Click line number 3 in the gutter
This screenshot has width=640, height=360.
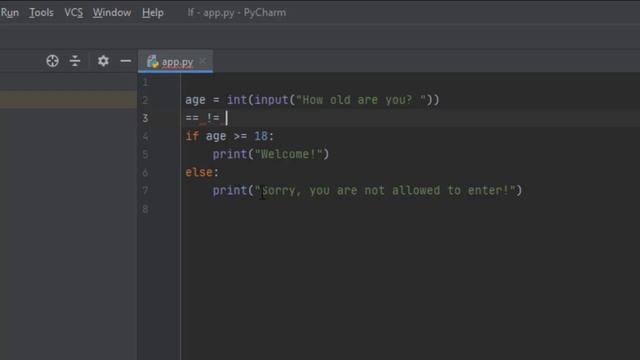145,118
